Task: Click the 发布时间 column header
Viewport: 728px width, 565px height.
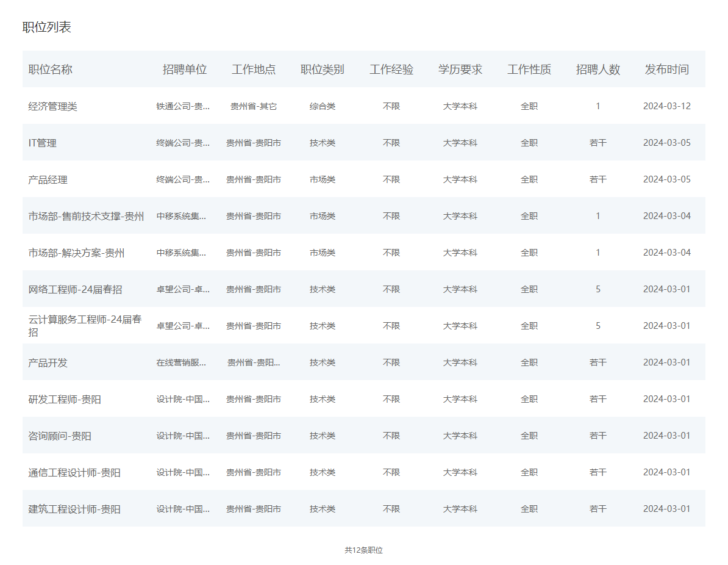Action: click(x=667, y=70)
